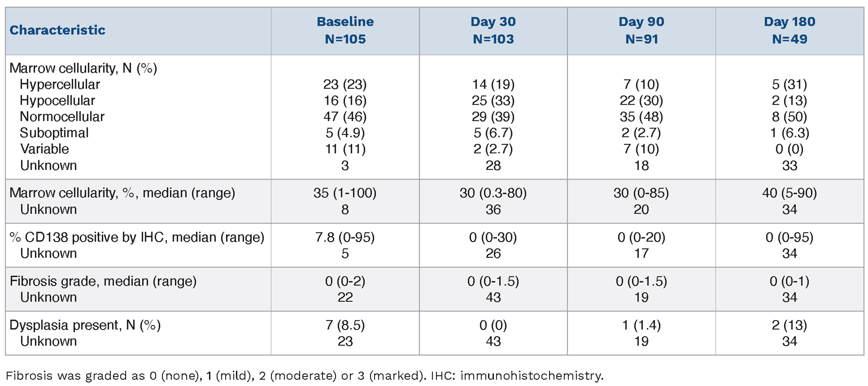The height and width of the screenshot is (386, 868).
Task: Click the fibrosis grading footnote text
Action: 304,376
